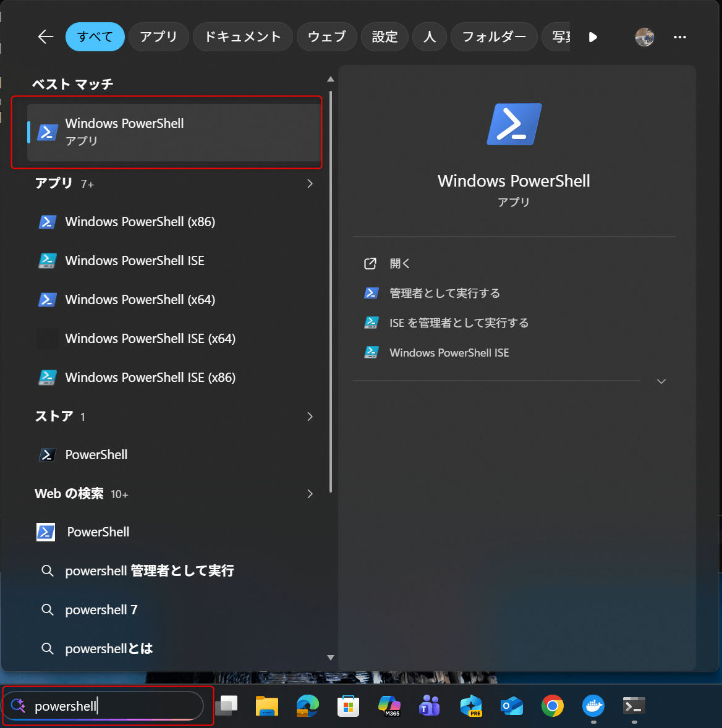Screen dimensions: 722x728
Task: Show more filter tabs with the play arrow
Action: pos(592,37)
